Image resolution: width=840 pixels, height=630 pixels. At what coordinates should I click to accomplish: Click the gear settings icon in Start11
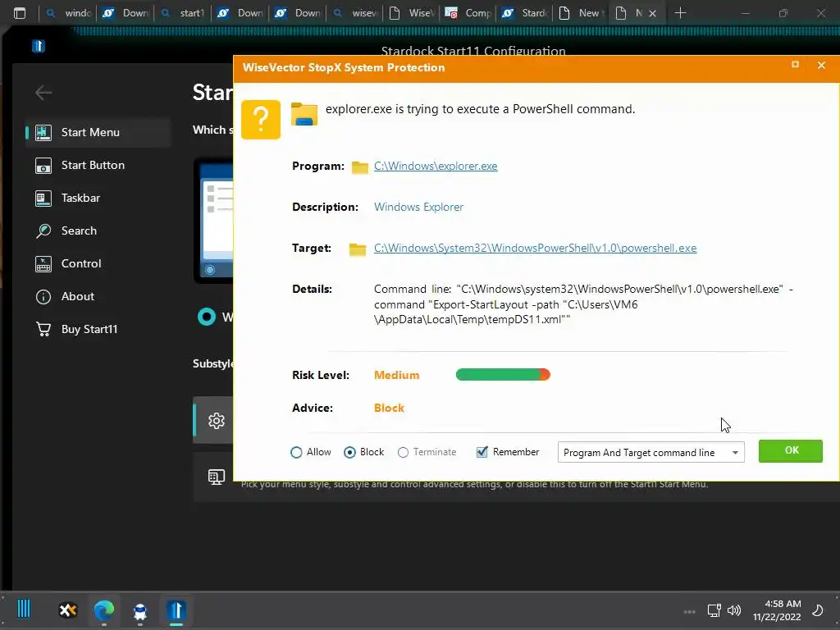(x=217, y=421)
